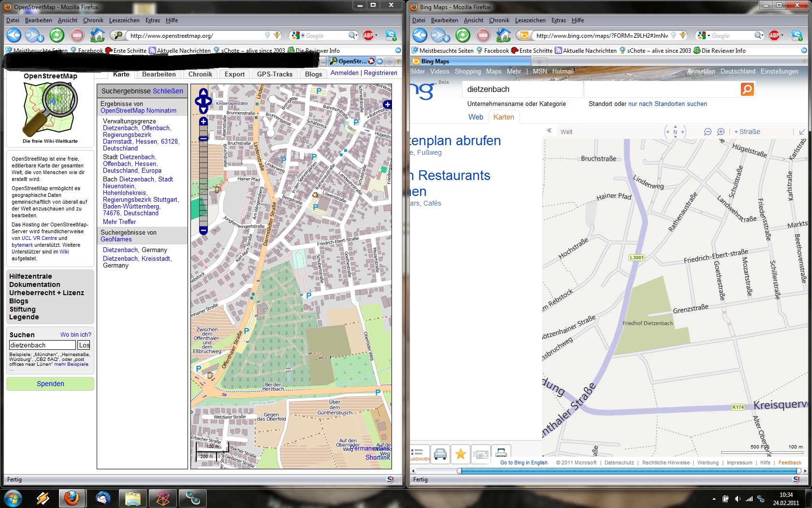Click the OpenStreetMap magnifier logo
The width and height of the screenshot is (812, 508).
50,110
